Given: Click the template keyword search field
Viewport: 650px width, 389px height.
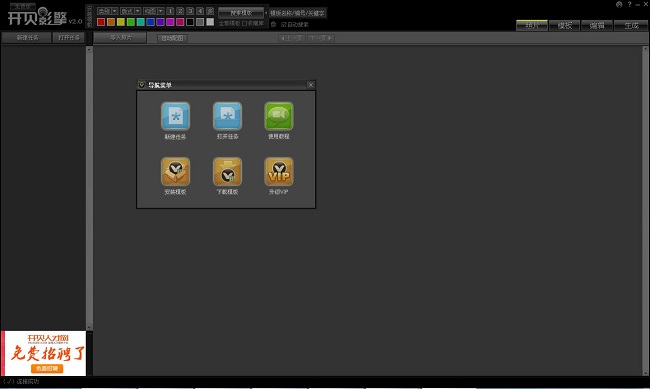Looking at the screenshot, I should 297,13.
